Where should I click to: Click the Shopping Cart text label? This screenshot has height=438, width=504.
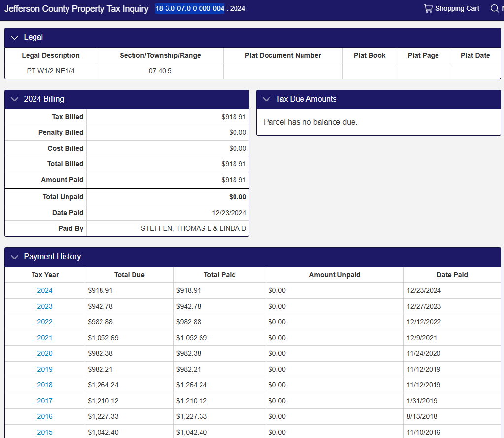[457, 8]
